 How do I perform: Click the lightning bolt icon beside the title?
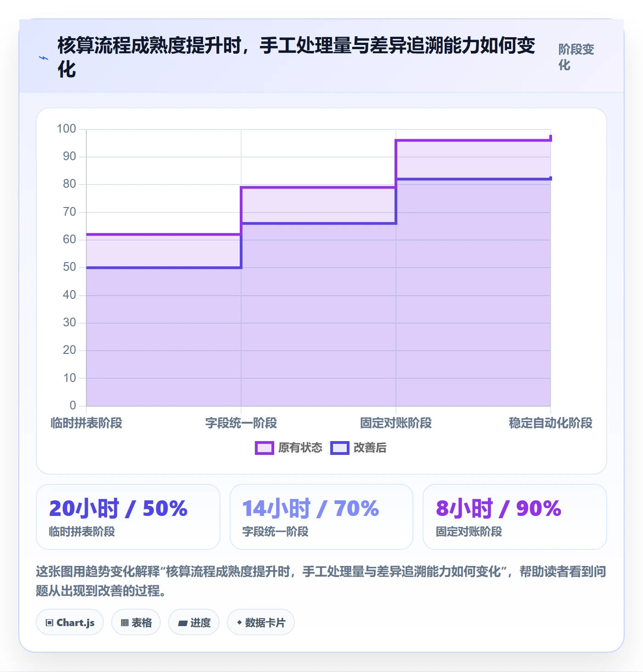click(44, 58)
